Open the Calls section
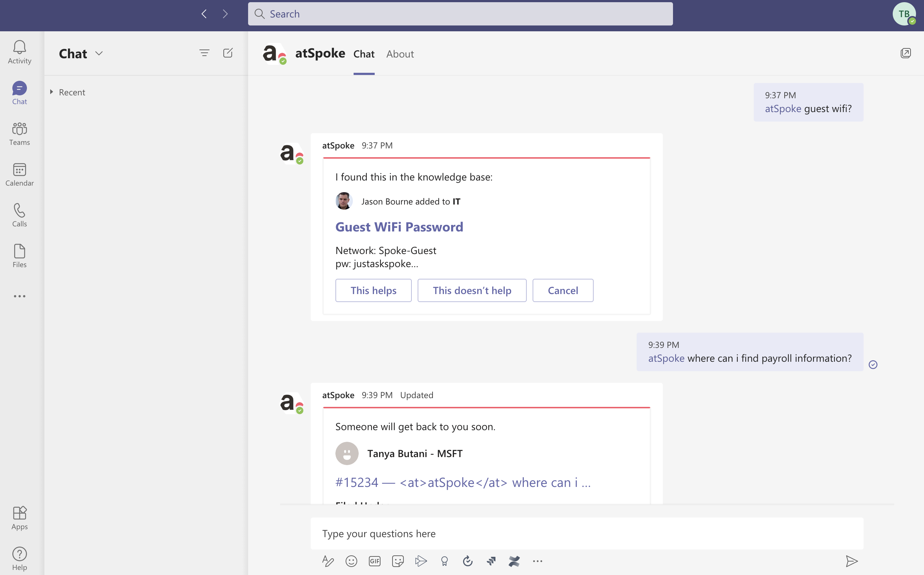 (x=19, y=215)
